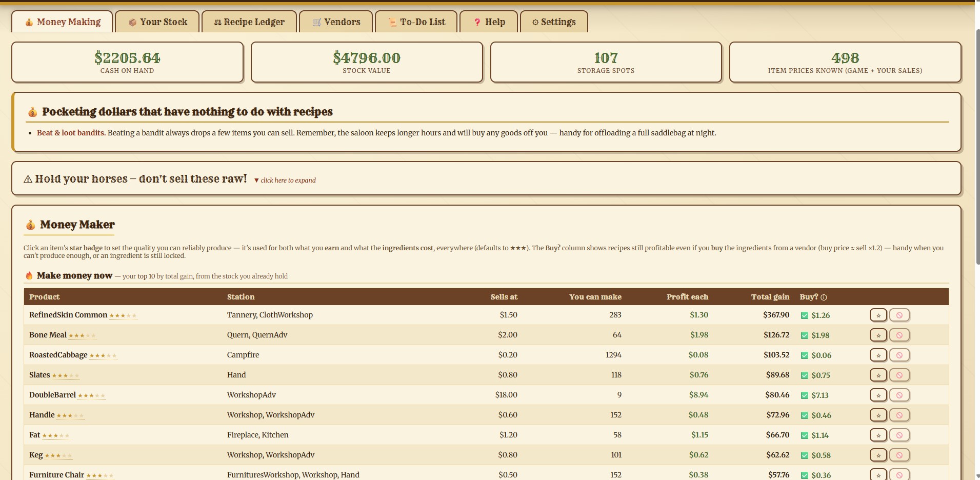980x480 pixels.
Task: Select the Cash on Hand $2205.64 card
Action: point(127,62)
